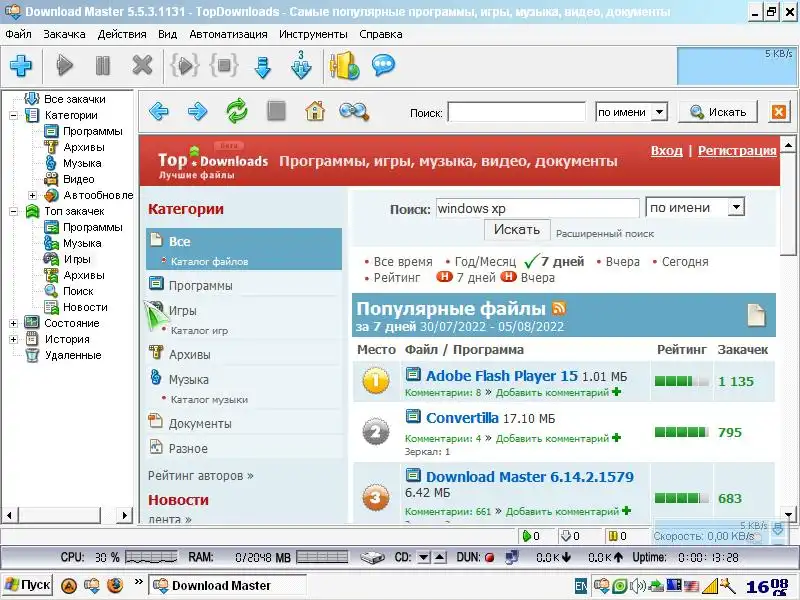Click the drive icon in the status bar
The height and width of the screenshot is (600, 800).
(x=372, y=557)
